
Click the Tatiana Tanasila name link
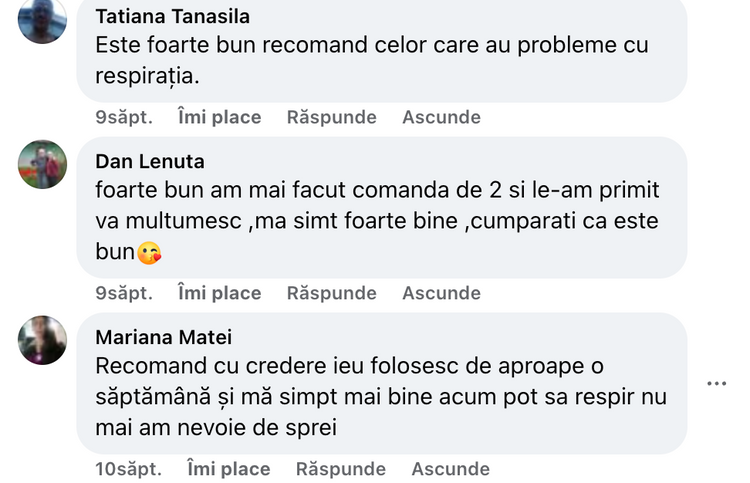pos(172,17)
